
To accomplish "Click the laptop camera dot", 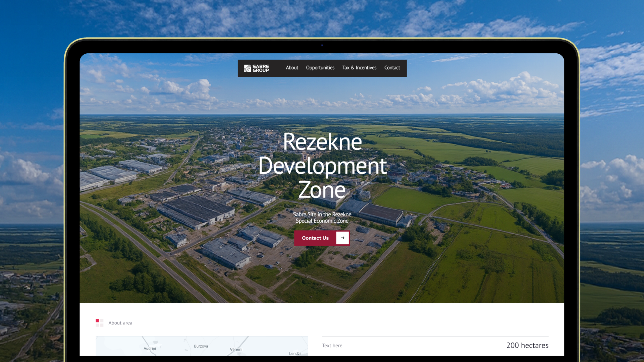I will coord(322,45).
